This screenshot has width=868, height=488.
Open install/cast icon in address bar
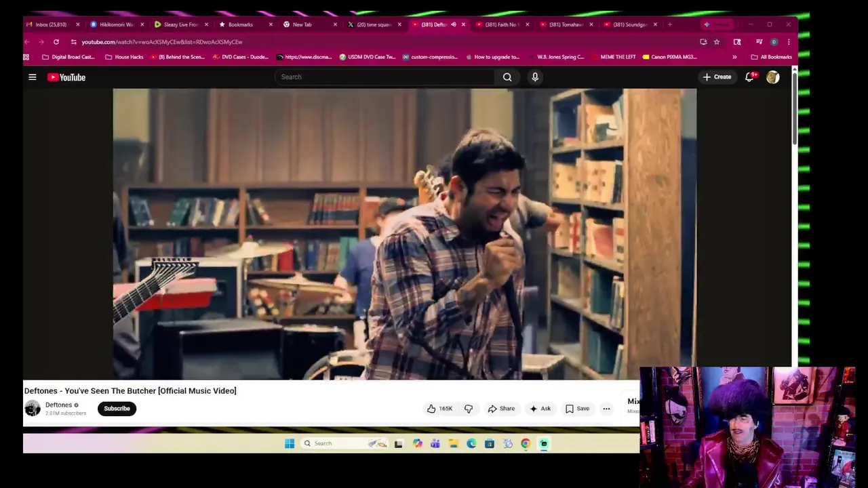(703, 42)
